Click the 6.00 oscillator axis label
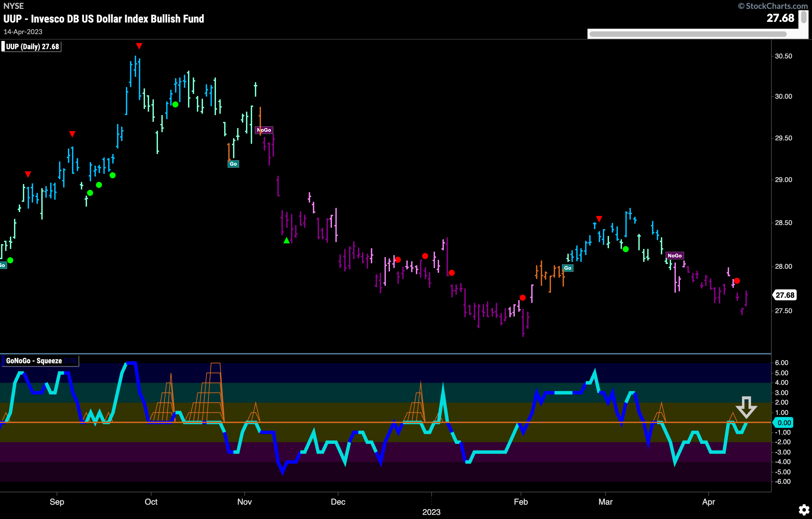812x519 pixels. click(x=781, y=363)
